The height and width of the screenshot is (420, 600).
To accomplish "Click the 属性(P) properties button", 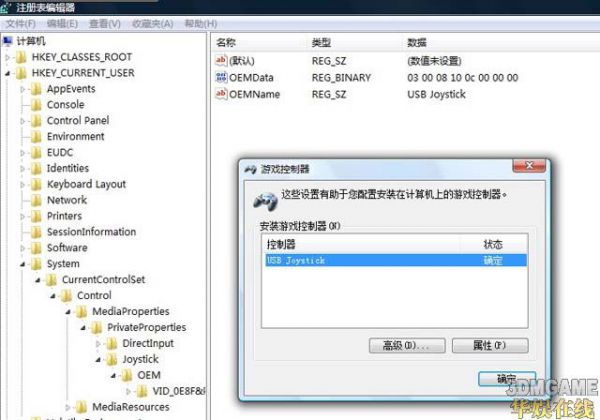I will (x=490, y=345).
